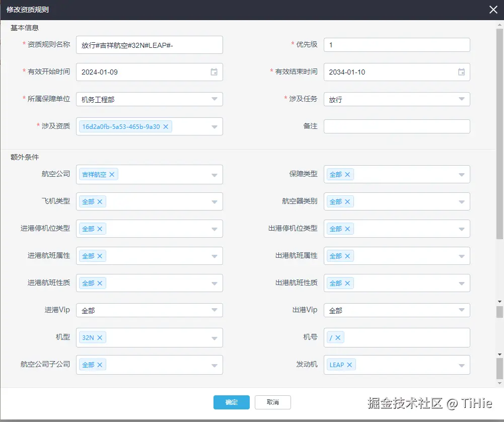Click the 取消 cancel button

(x=273, y=402)
